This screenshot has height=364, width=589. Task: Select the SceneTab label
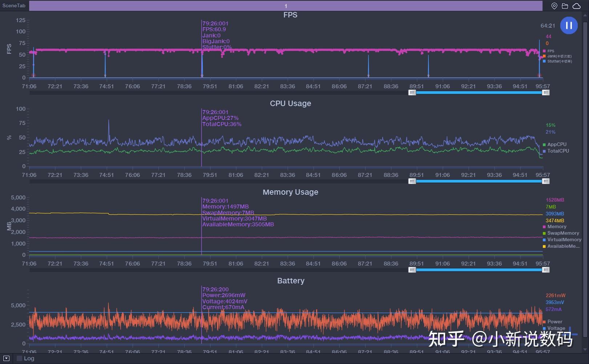(x=14, y=5)
